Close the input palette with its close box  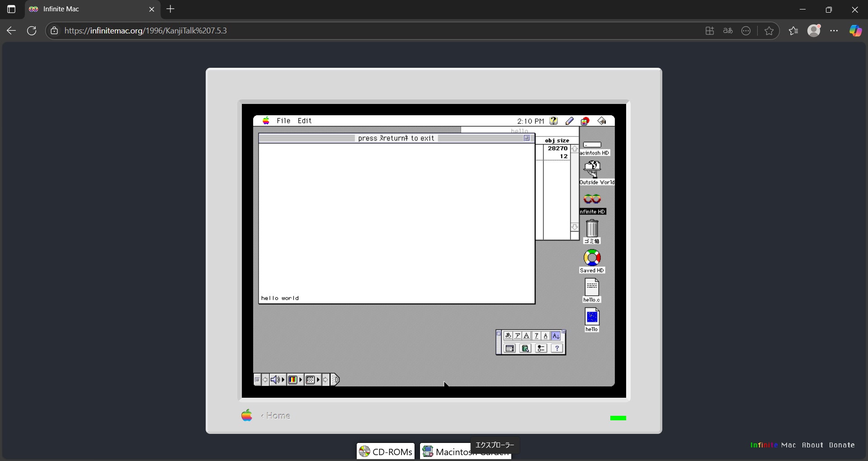499,334
